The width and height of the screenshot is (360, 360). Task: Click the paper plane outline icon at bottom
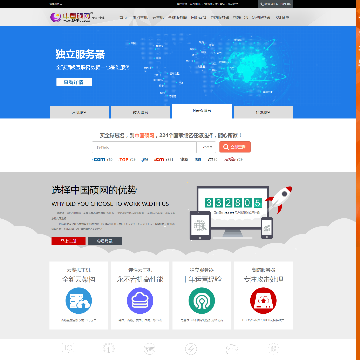click(x=149, y=349)
